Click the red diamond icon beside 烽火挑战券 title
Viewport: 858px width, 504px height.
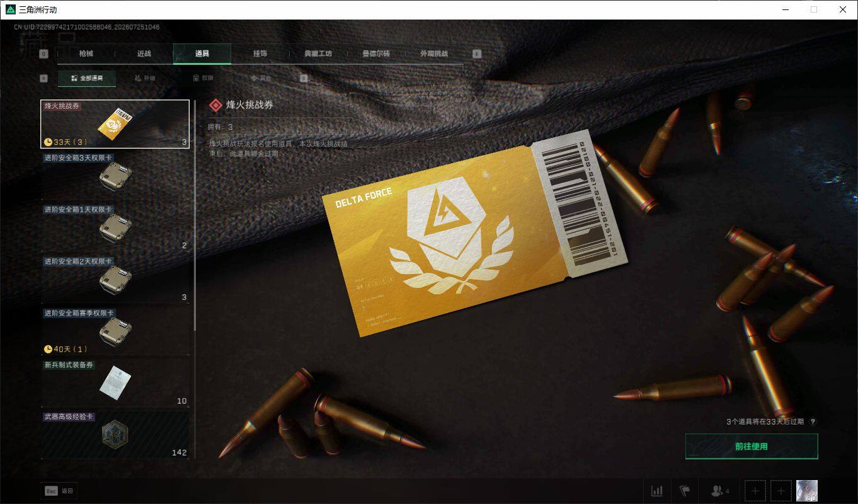click(x=216, y=105)
